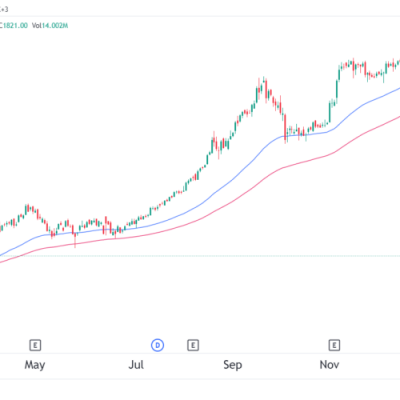Click the earnings E marker between Jul and Sep

click(193, 345)
